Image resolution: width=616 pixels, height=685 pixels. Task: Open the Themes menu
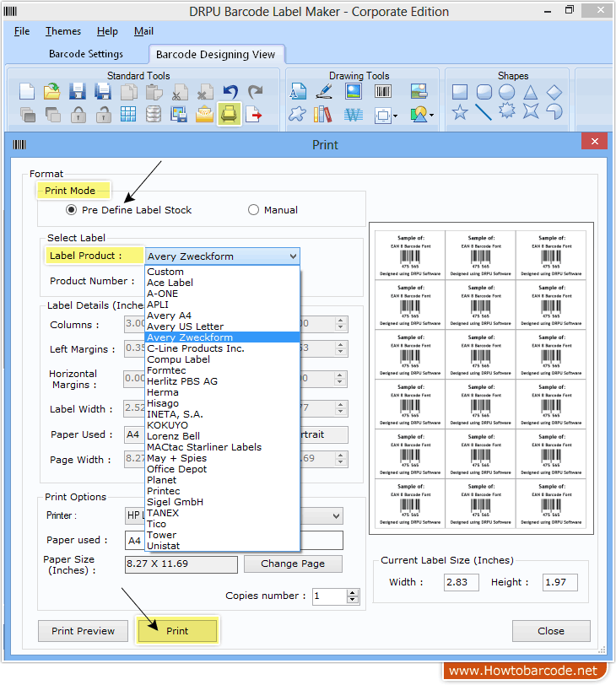coord(63,31)
